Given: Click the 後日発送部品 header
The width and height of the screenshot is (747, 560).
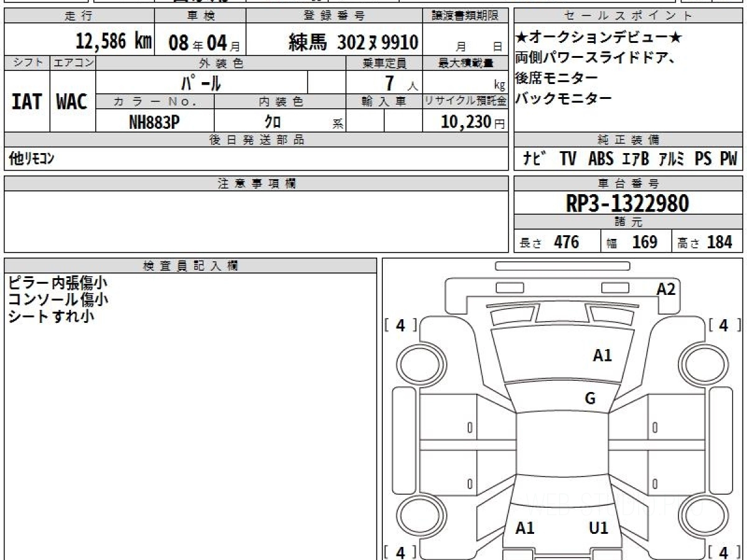Looking at the screenshot, I should pos(256,139).
